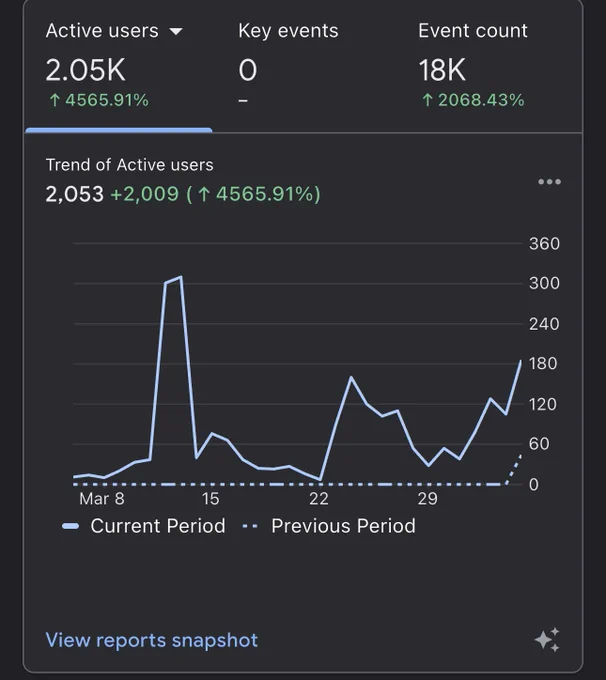Toggle the Current Period legend entry
Viewport: 606px width, 680px height.
click(x=144, y=526)
